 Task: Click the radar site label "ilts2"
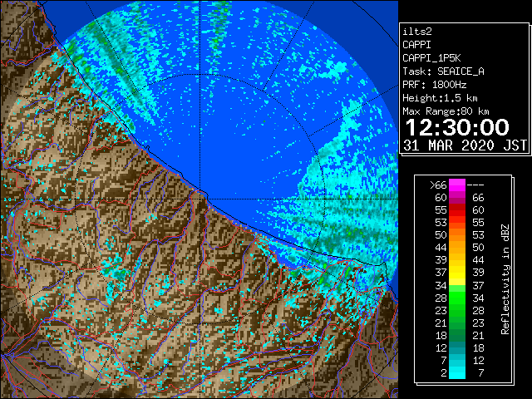(417, 32)
